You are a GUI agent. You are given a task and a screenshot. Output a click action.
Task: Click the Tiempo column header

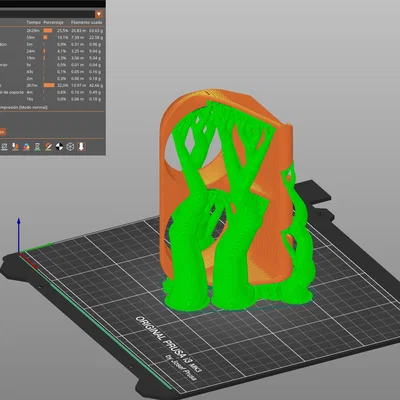coord(33,22)
